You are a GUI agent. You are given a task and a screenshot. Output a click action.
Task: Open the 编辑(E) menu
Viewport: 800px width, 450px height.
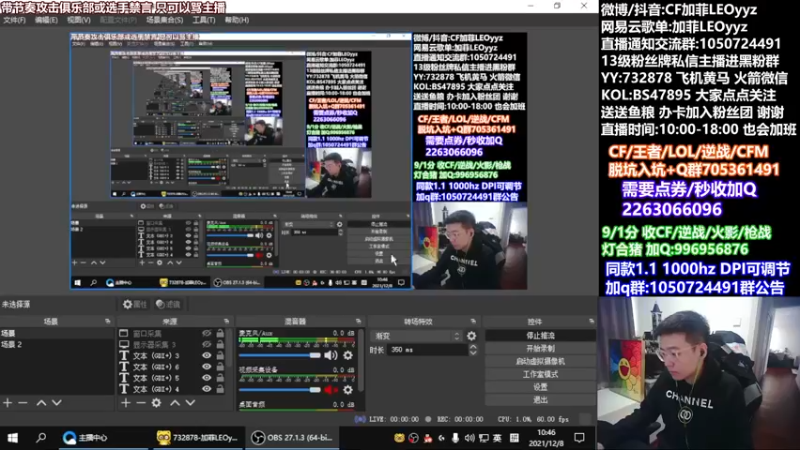46,20
